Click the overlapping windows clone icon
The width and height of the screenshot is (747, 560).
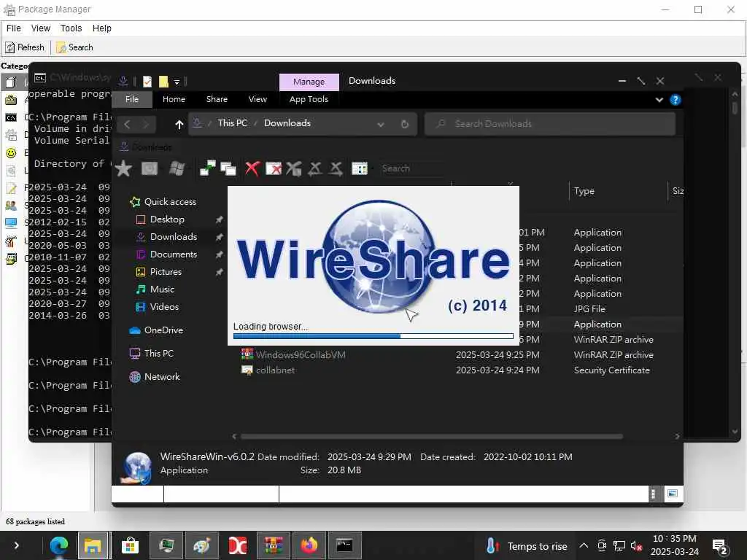pyautogui.click(x=228, y=168)
